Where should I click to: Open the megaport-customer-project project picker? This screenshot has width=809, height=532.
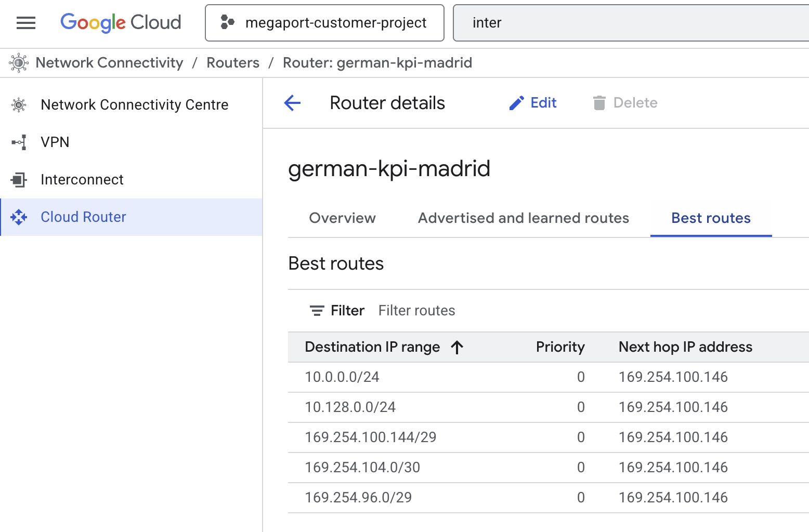pyautogui.click(x=324, y=22)
